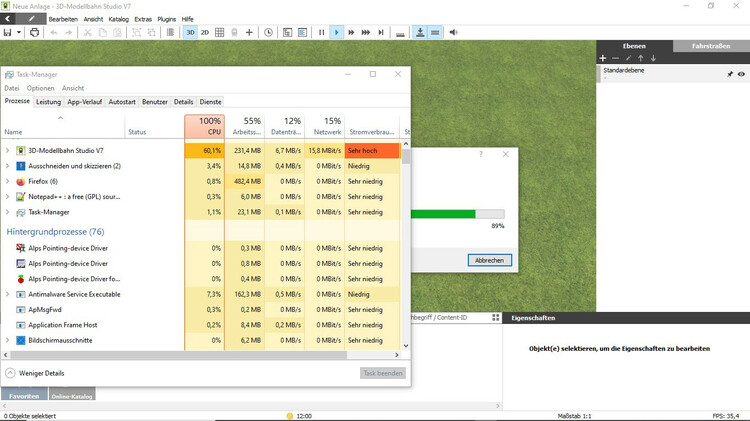Expand the Notepad++ process row

[x=7, y=197]
